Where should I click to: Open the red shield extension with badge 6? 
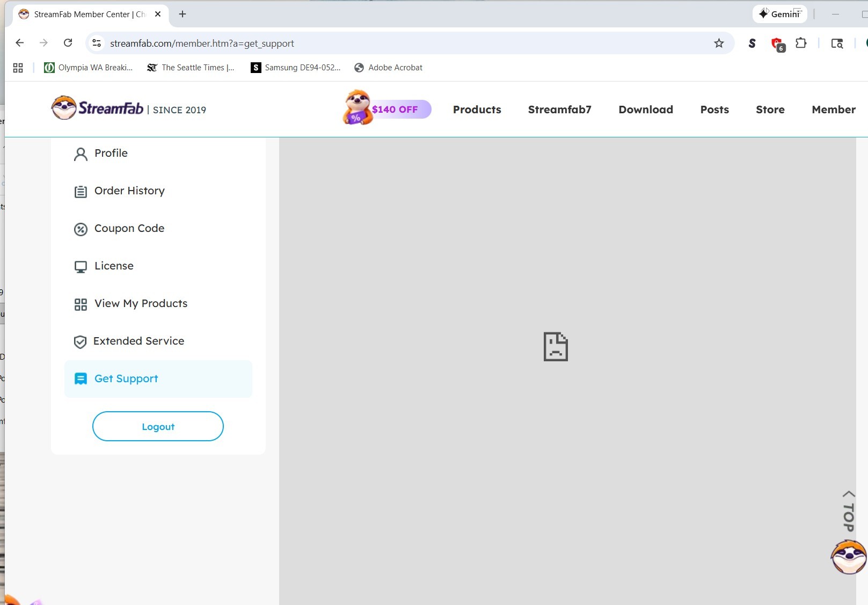(777, 44)
